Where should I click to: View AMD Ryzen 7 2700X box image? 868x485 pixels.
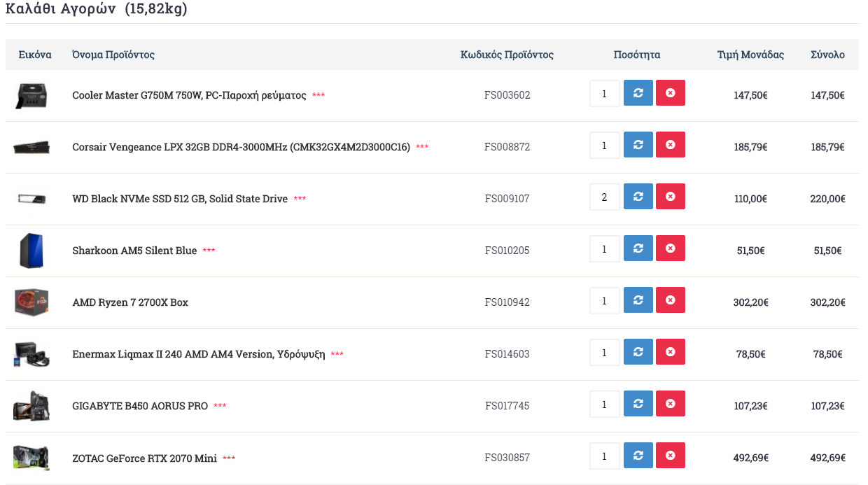(x=31, y=302)
